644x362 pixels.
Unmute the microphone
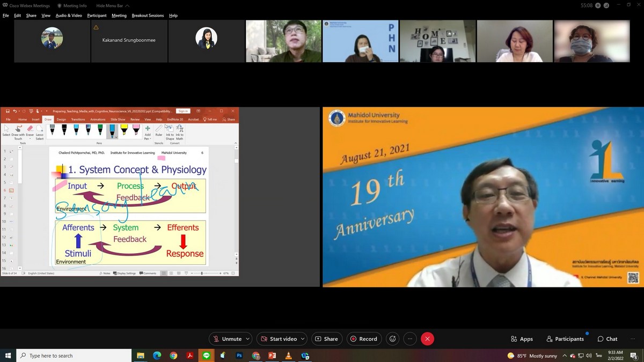click(x=227, y=339)
